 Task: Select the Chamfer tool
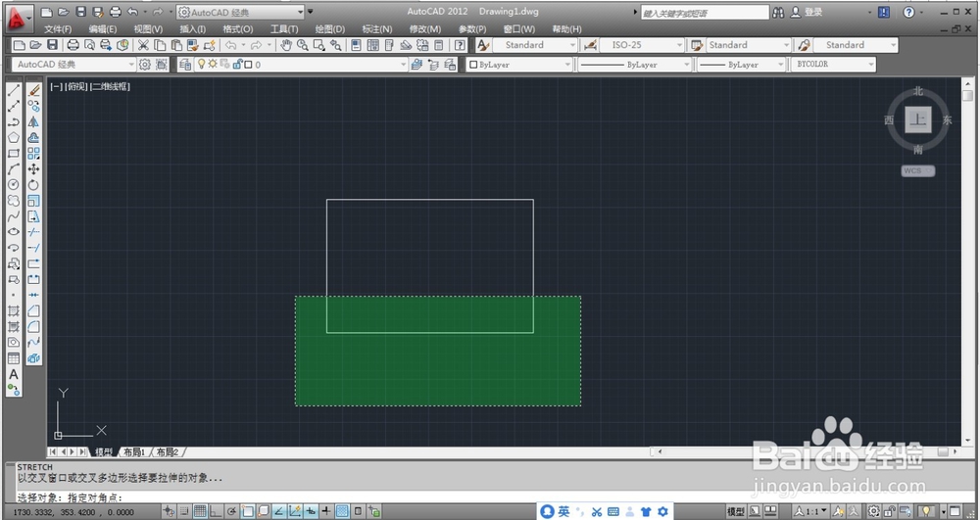(33, 310)
